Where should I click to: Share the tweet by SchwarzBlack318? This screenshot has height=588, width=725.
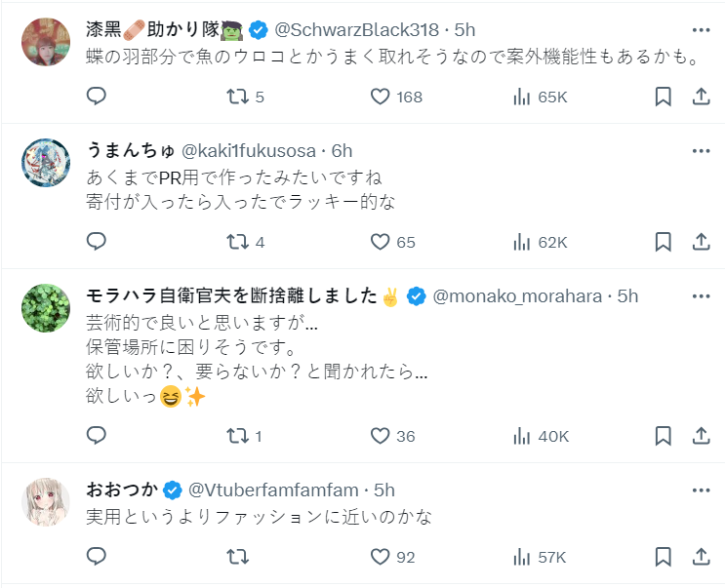(701, 97)
